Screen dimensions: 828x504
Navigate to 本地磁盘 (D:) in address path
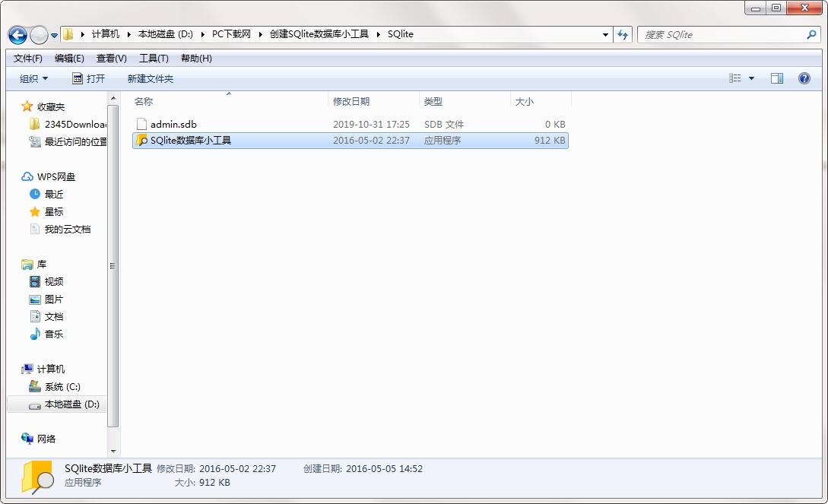(165, 34)
